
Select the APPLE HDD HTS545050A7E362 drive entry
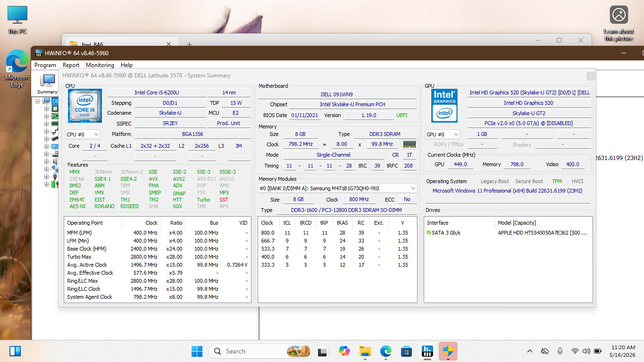point(542,233)
